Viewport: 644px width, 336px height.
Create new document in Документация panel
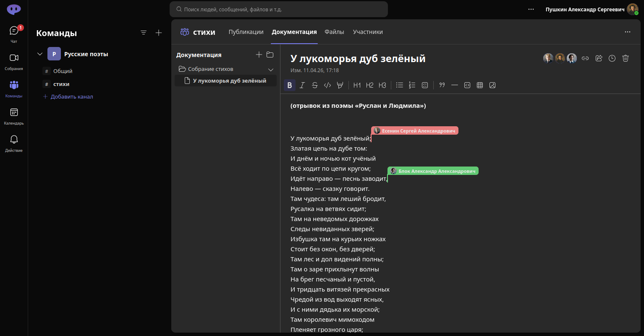259,55
